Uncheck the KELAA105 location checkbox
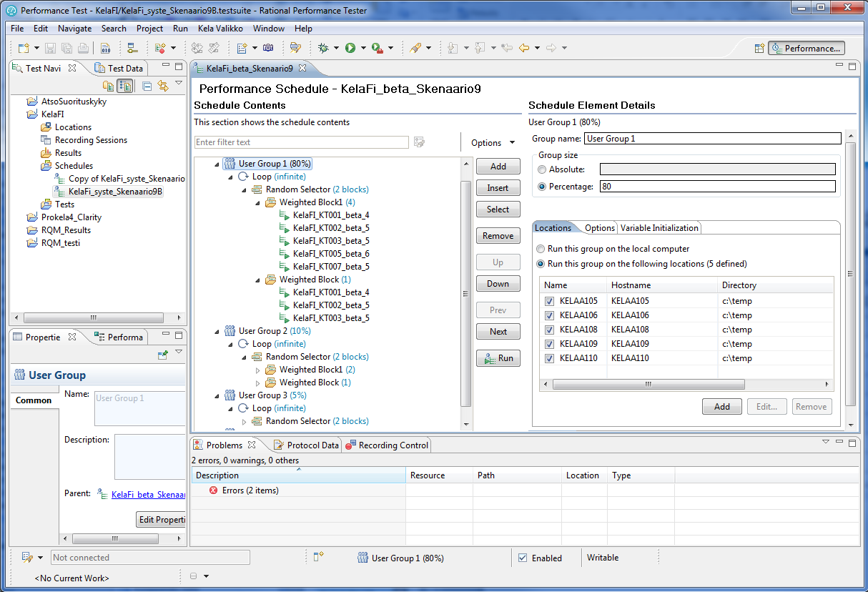Viewport: 868px width, 592px height. pos(550,301)
